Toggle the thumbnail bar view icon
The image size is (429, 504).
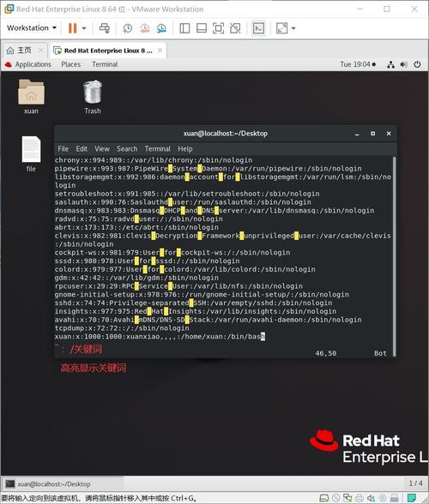coord(202,28)
